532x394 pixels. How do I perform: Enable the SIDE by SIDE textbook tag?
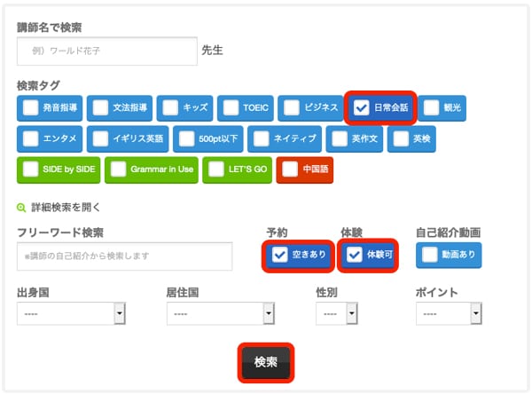tap(31, 169)
